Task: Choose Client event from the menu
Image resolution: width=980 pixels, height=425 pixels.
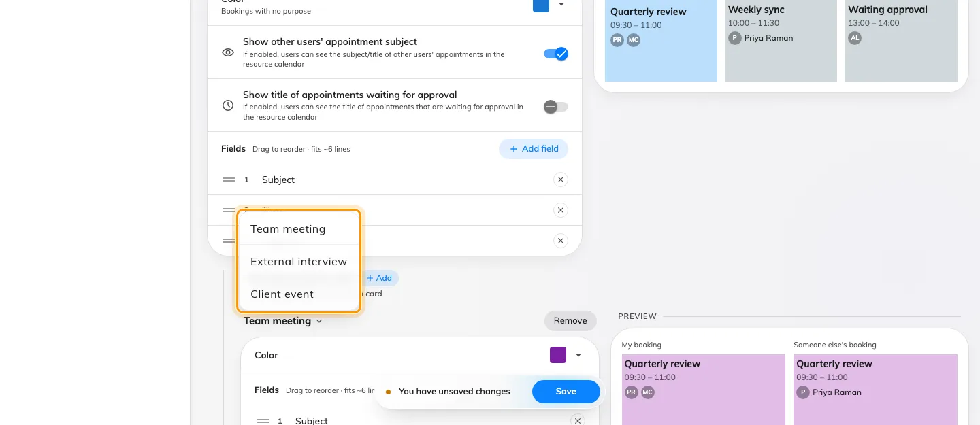Action: click(x=299, y=294)
